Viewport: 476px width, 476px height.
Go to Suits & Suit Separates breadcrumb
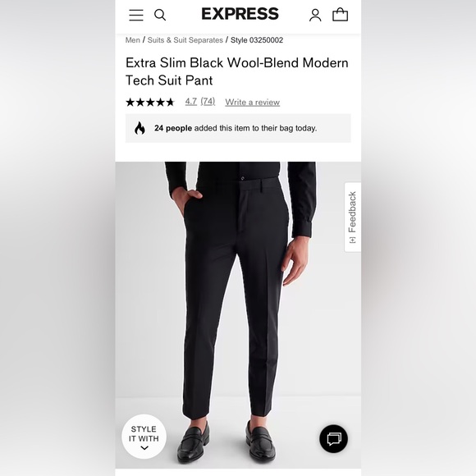(x=185, y=40)
